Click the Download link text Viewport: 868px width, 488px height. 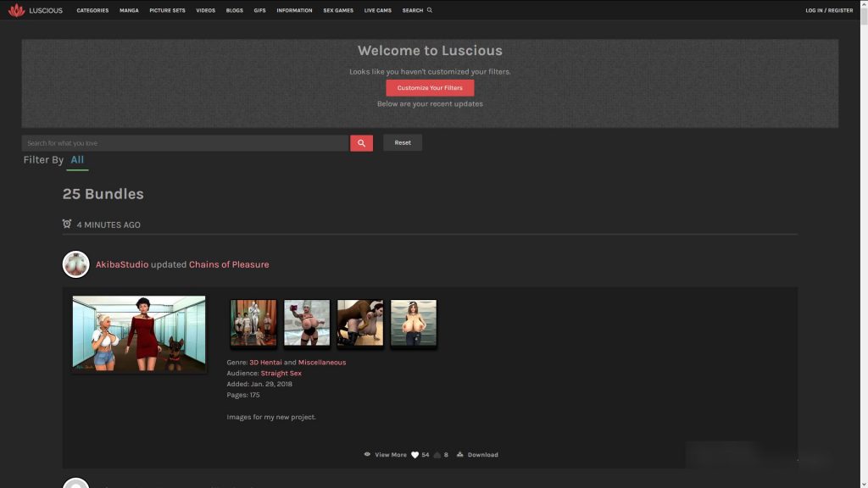tap(482, 455)
